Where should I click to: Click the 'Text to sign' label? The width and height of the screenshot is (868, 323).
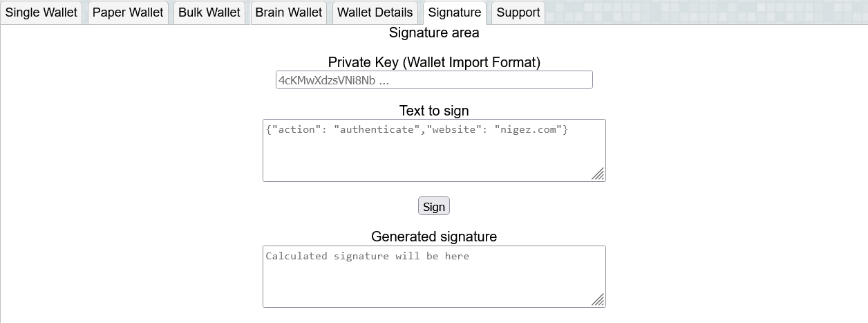tap(434, 111)
